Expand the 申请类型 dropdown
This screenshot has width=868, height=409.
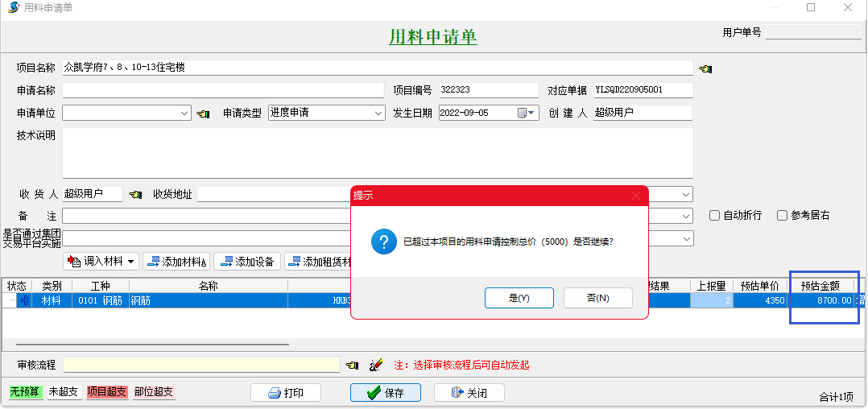pyautogui.click(x=378, y=114)
